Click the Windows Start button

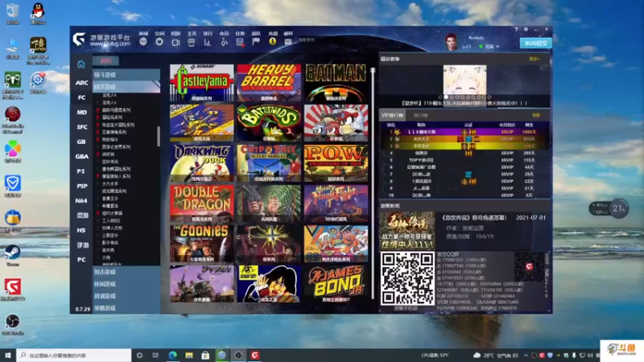click(8, 355)
